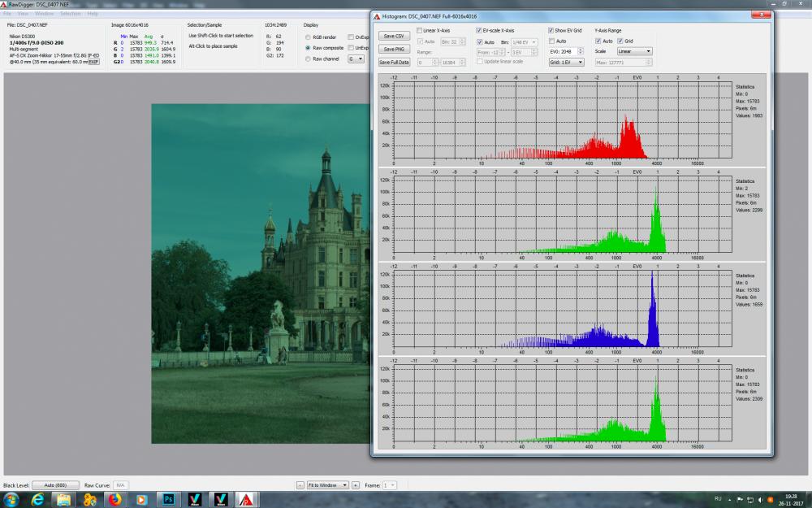The image size is (812, 508).
Task: Zoom out with the minus button
Action: pyautogui.click(x=300, y=485)
